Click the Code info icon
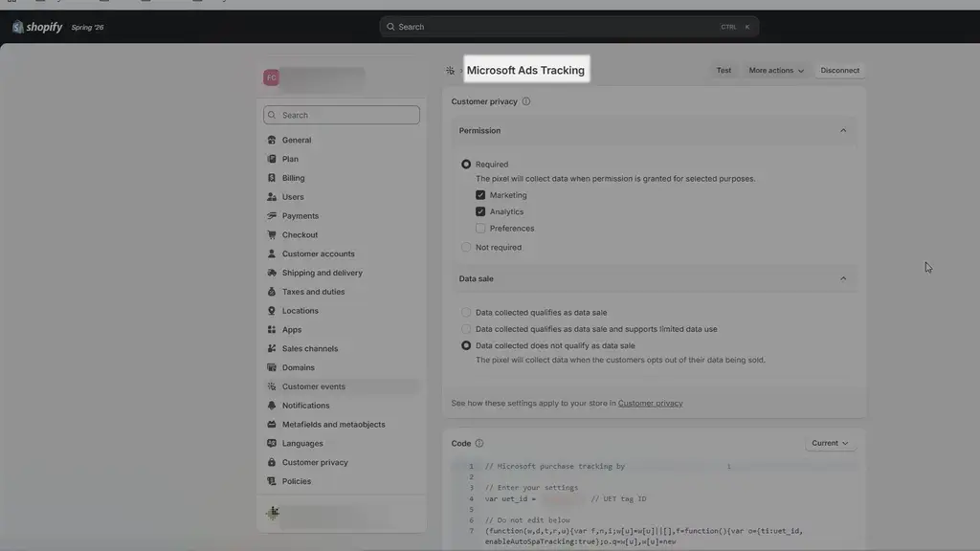 [x=479, y=443]
